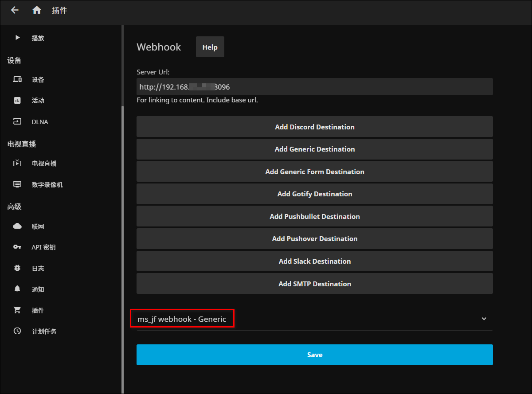This screenshot has width=532, height=394.
Task: Click the Server Url input field
Action: [x=314, y=87]
